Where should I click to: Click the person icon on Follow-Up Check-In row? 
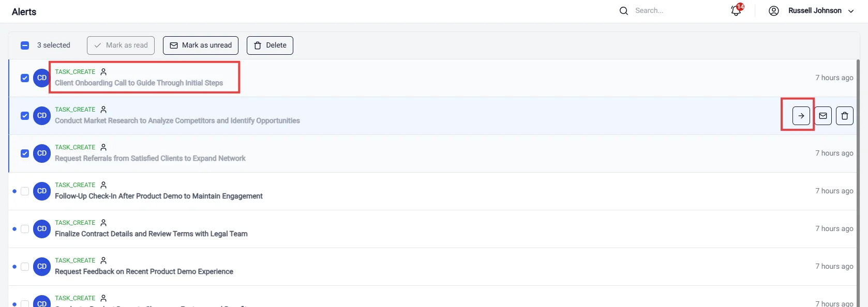[x=103, y=185]
